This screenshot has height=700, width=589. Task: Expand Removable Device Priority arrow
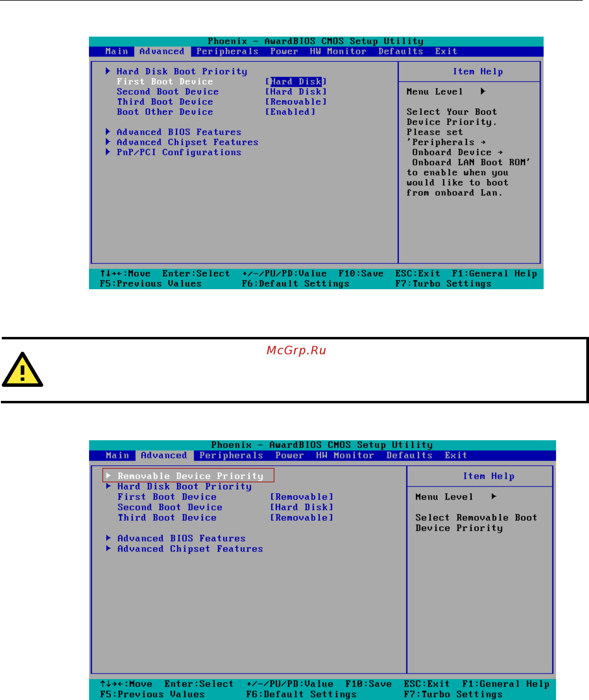(x=108, y=475)
